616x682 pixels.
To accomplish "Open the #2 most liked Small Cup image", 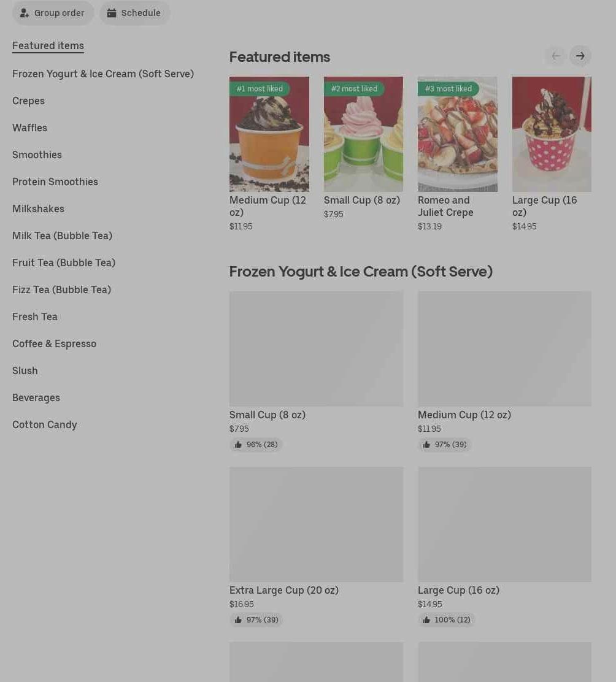I will tap(363, 134).
